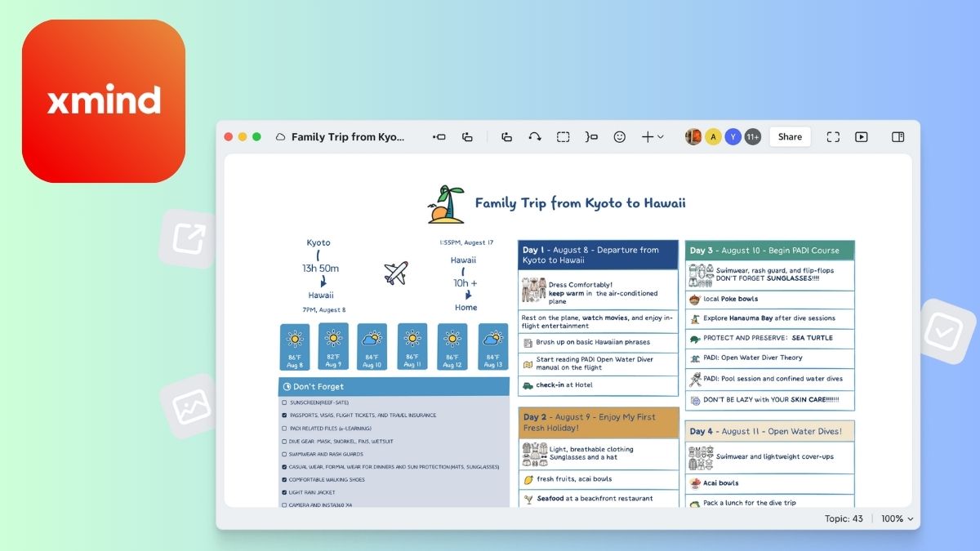Click the Topic: 43 counter
Viewport: 980px width, 551px height.
pos(844,518)
